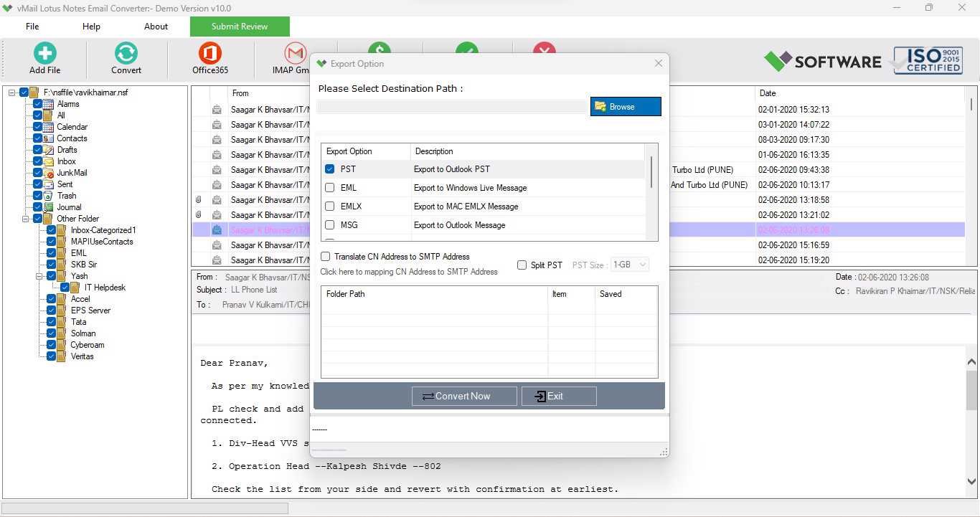Open the Submit Review tab
Screen dimensions: 980x517
[240, 27]
